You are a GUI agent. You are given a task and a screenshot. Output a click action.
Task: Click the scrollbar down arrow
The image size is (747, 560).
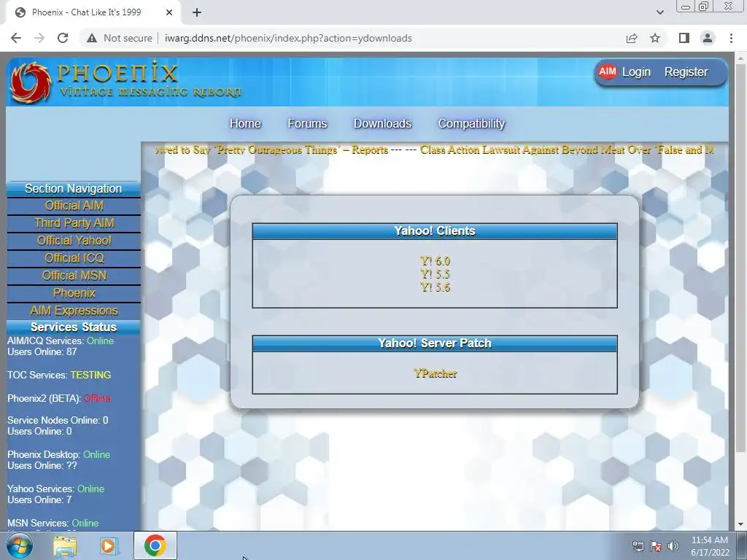(740, 524)
